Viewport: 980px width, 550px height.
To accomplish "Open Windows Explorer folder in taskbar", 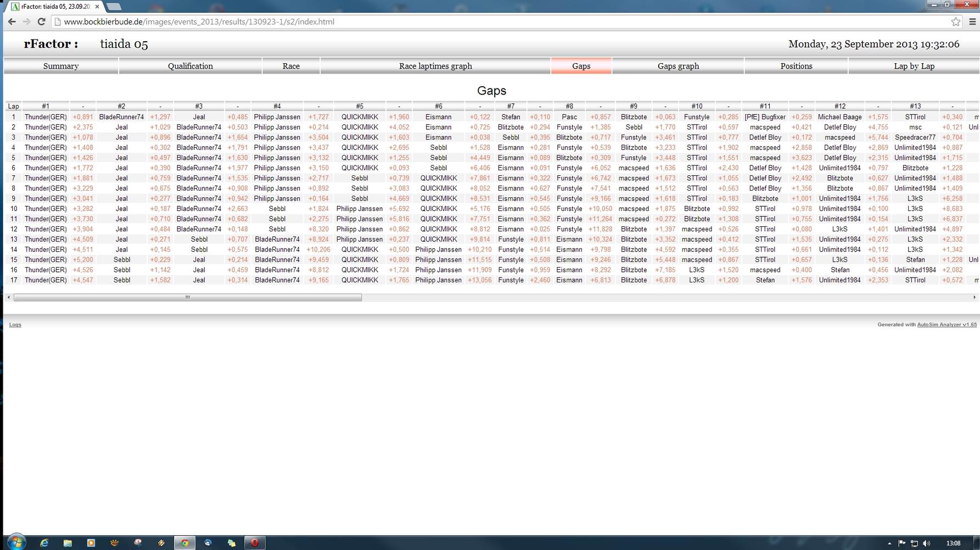I will click(x=68, y=543).
